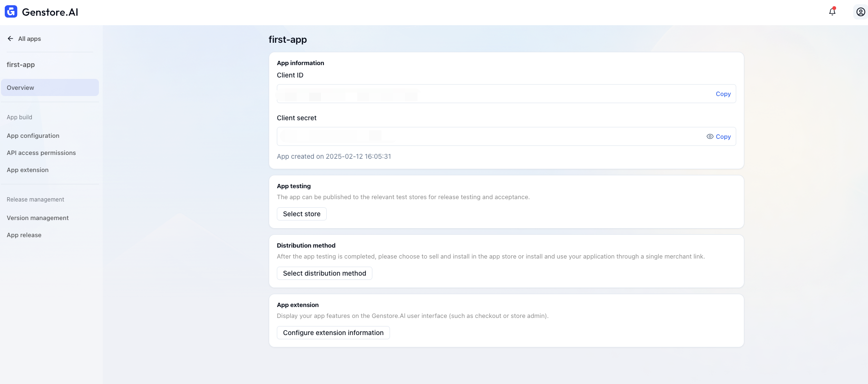Click inside the Client secret field

click(490, 136)
